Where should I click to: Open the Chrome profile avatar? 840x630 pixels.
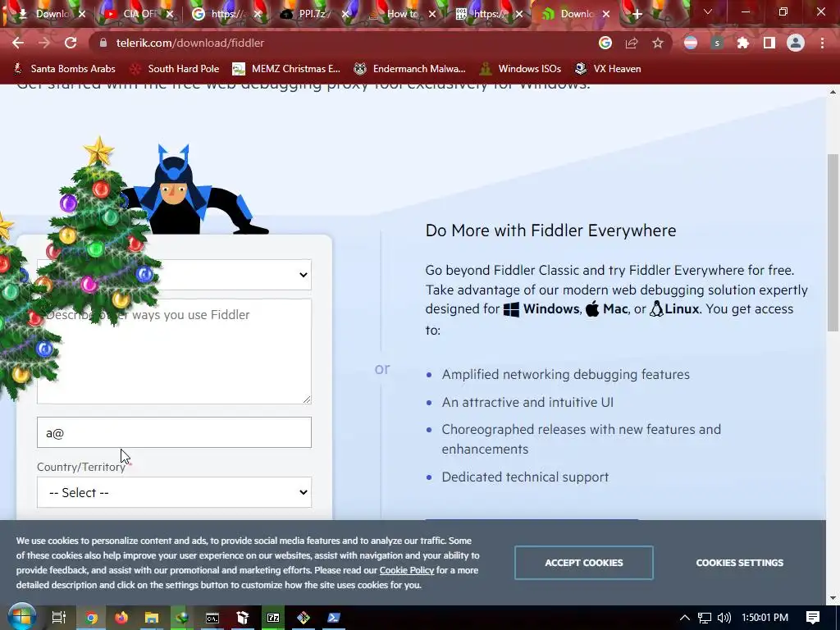click(796, 43)
